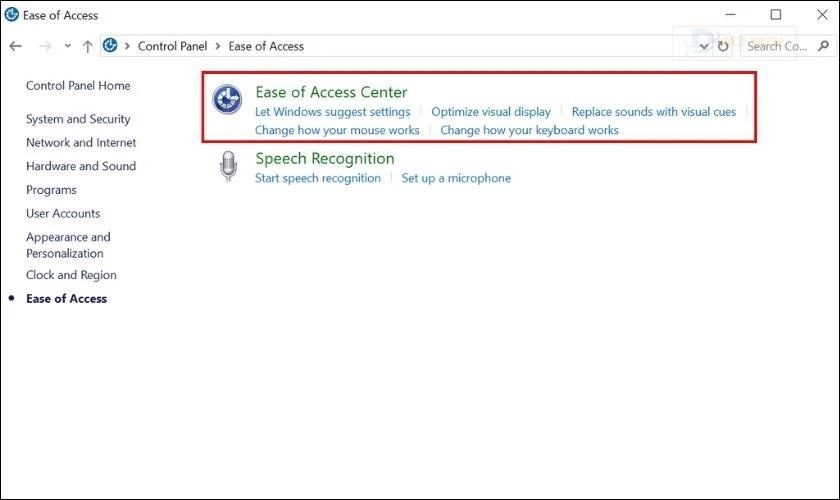Open Change how your mouse works

click(x=337, y=130)
